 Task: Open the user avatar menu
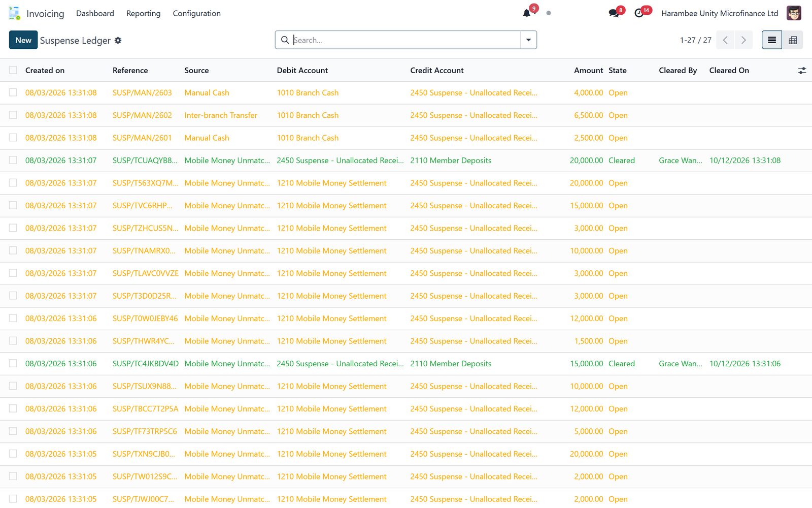point(794,13)
